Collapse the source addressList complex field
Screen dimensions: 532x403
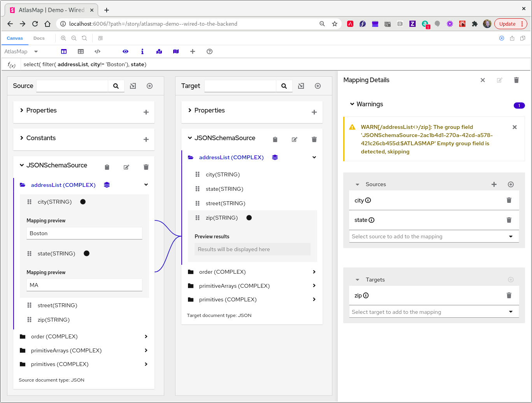coord(146,185)
